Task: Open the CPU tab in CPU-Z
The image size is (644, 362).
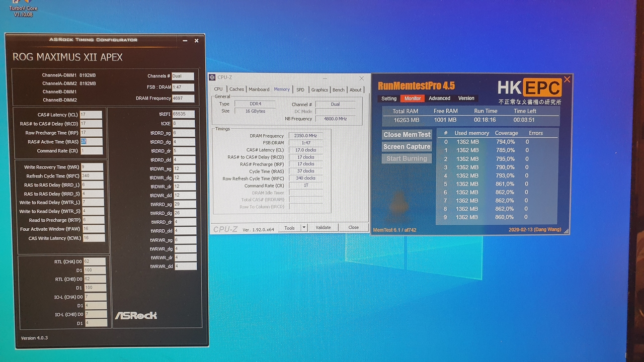Action: coord(218,89)
